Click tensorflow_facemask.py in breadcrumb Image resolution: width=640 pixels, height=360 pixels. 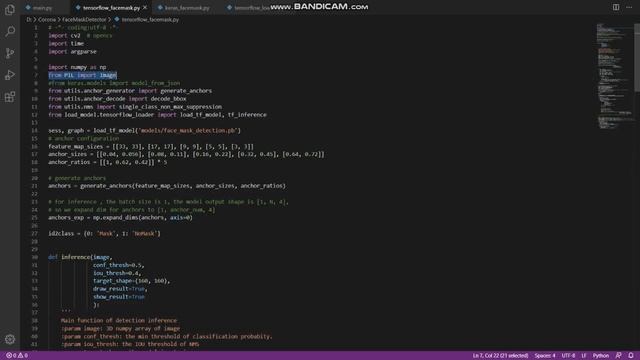(150, 20)
